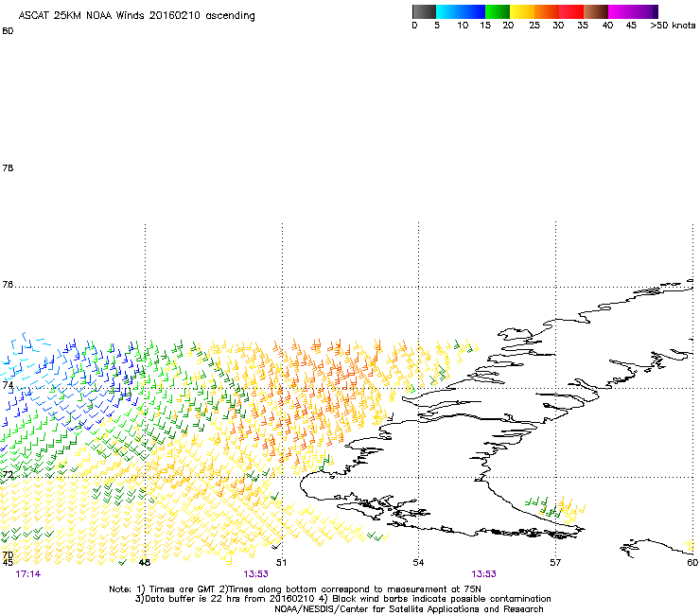Click the magenta 40–45 knot color bar segment
Viewport: 700px width, 615px height.
coord(621,11)
